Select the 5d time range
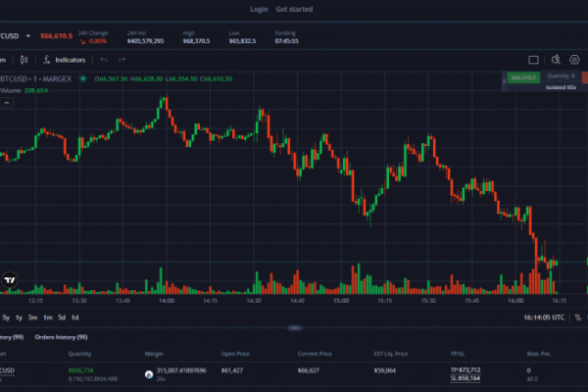This screenshot has width=588, height=392. 61,318
